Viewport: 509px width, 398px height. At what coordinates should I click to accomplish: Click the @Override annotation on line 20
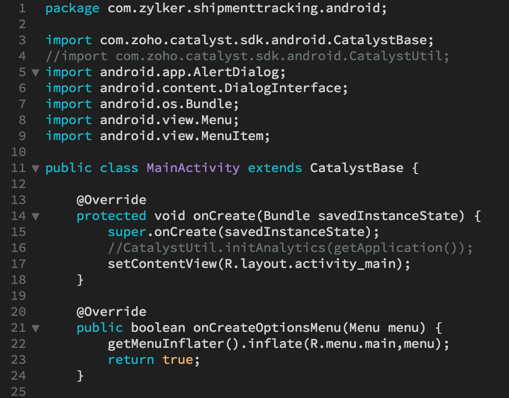(111, 312)
